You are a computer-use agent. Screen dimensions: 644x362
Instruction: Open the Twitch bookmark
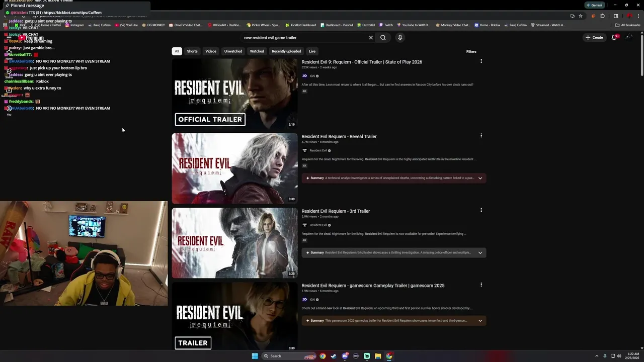click(x=386, y=25)
